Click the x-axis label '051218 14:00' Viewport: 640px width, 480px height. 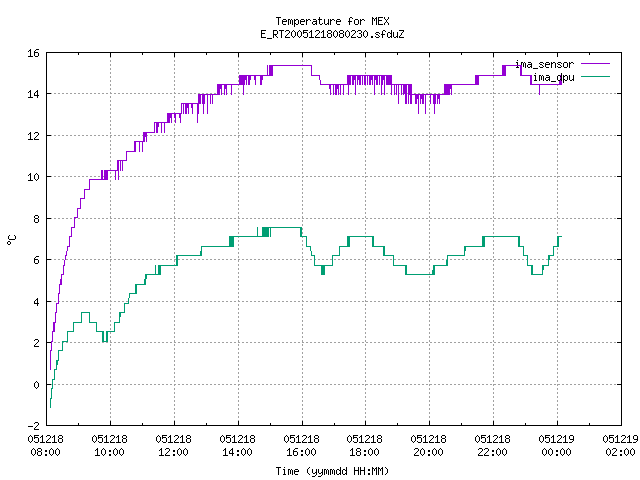[238, 445]
